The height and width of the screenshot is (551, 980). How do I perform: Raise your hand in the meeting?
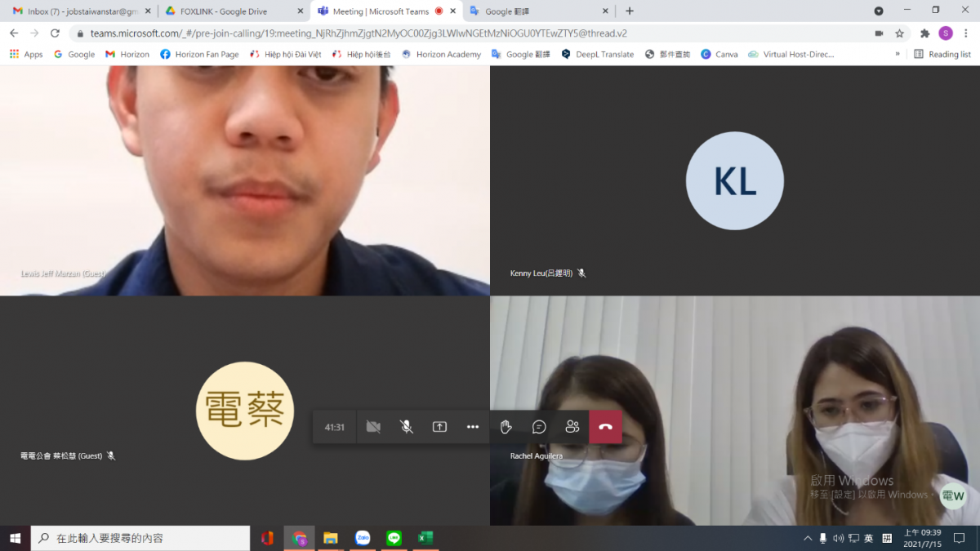[x=506, y=427]
